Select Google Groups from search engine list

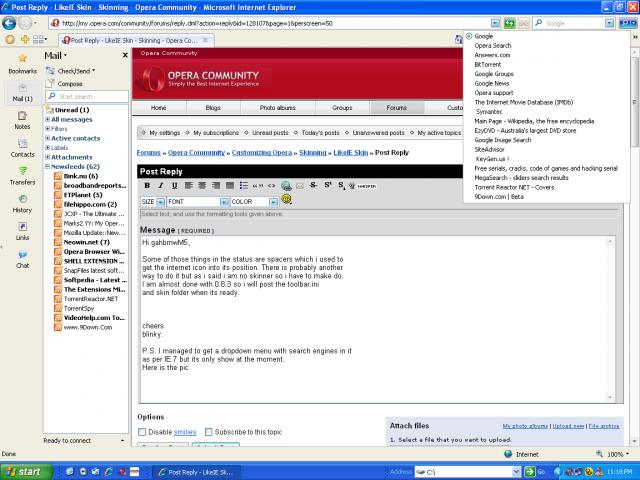coord(494,74)
